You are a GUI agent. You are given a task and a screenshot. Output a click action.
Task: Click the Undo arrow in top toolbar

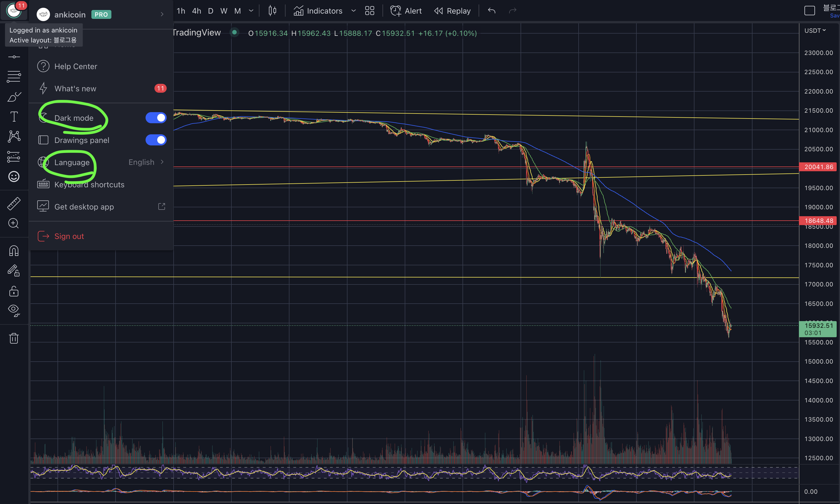click(x=492, y=11)
